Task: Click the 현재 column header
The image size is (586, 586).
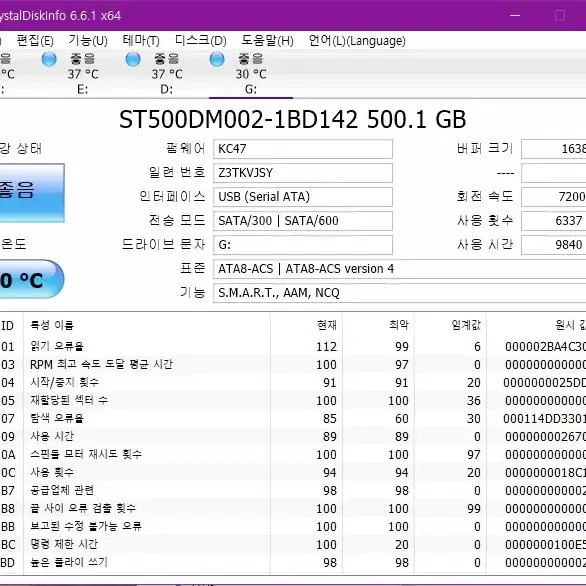Action: point(306,325)
